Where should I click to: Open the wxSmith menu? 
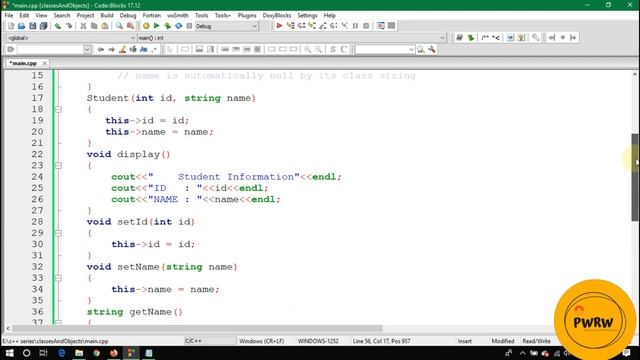[178, 15]
